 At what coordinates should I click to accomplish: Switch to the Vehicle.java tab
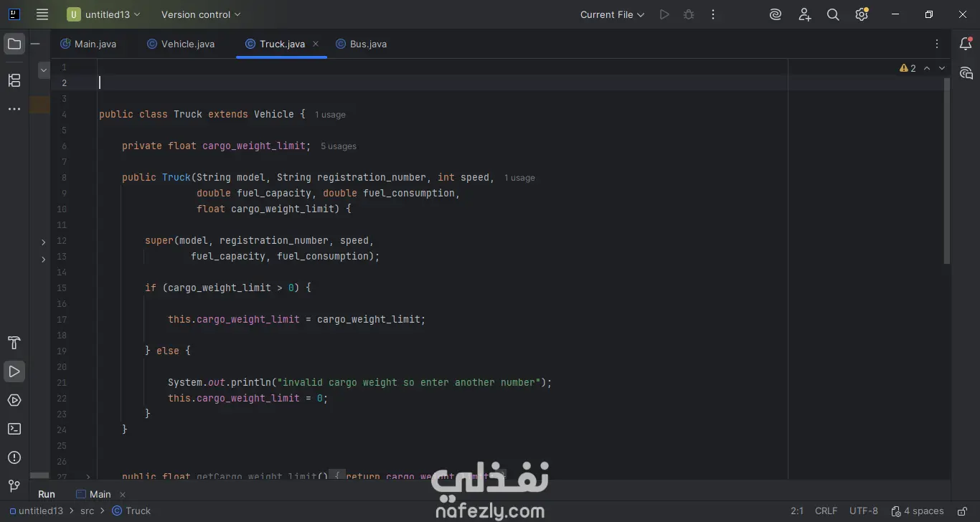click(x=181, y=44)
